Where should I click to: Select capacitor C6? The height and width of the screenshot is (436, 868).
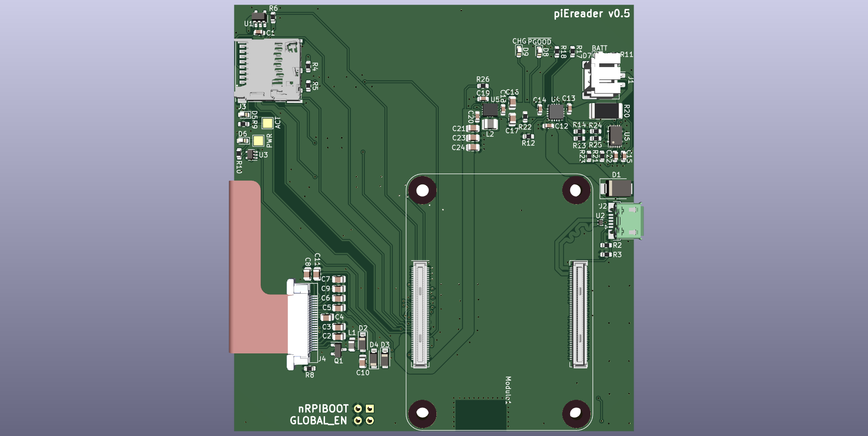339,298
